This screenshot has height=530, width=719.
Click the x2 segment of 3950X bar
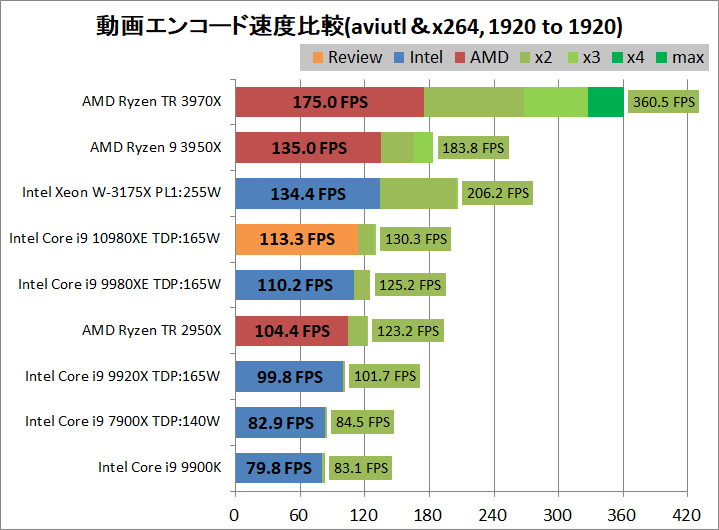[x=398, y=148]
